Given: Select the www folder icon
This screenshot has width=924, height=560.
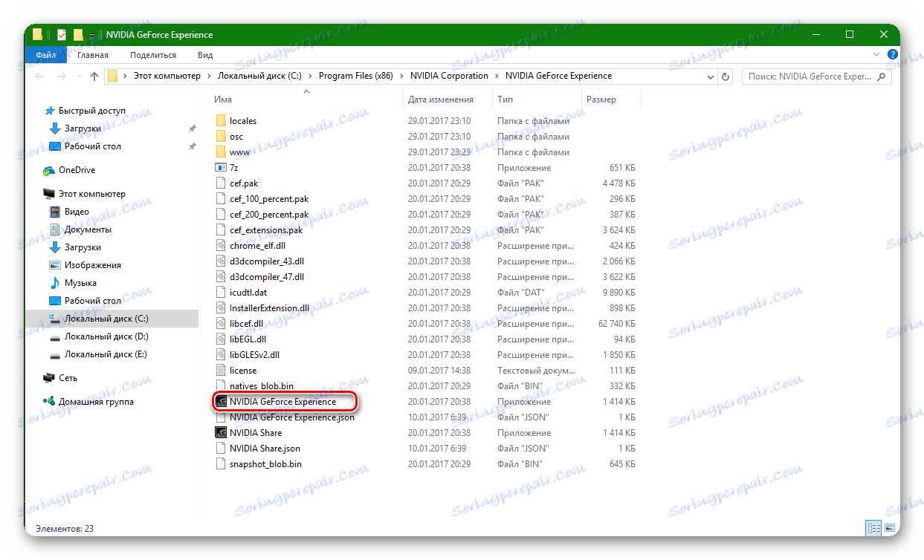Looking at the screenshot, I should 220,152.
